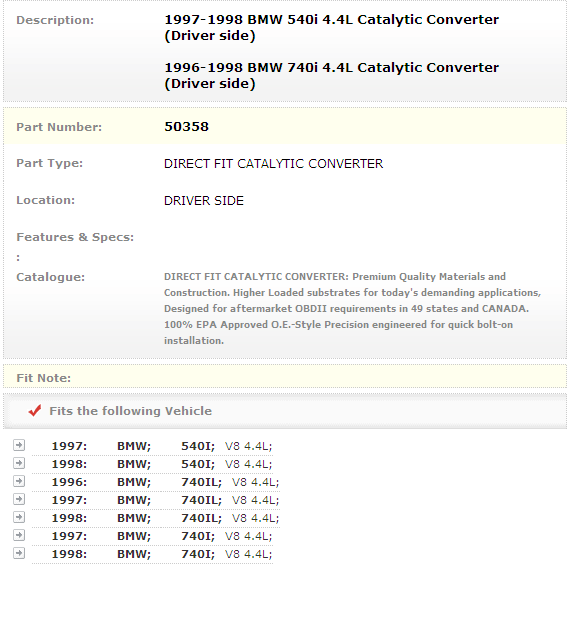This screenshot has width=570, height=628.
Task: Click arrow icon beside 1996 BMW 740IL
Action: tap(19, 481)
